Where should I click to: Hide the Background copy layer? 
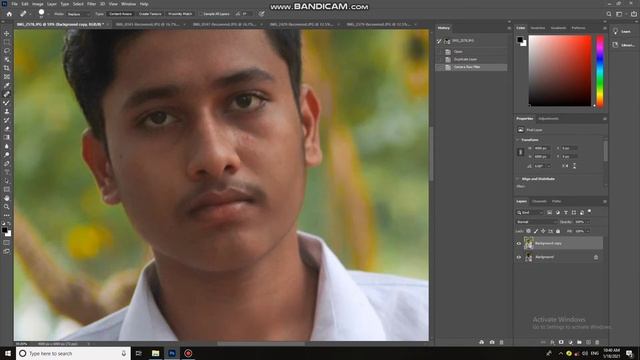tap(519, 243)
